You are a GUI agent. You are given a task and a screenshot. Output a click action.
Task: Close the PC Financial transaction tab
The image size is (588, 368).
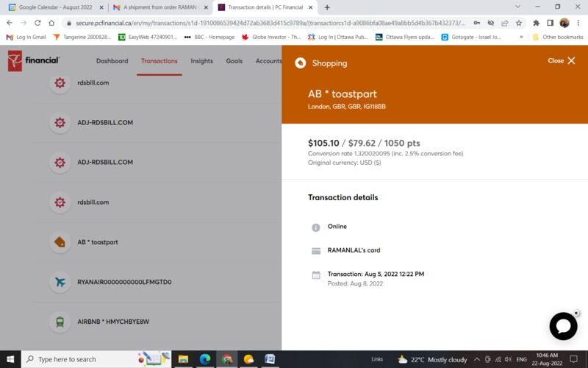[310, 7]
